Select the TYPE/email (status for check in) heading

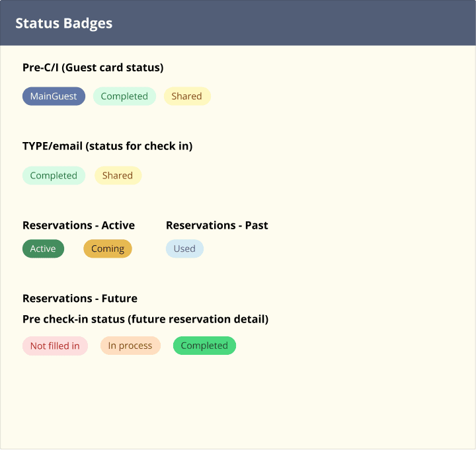(x=108, y=146)
